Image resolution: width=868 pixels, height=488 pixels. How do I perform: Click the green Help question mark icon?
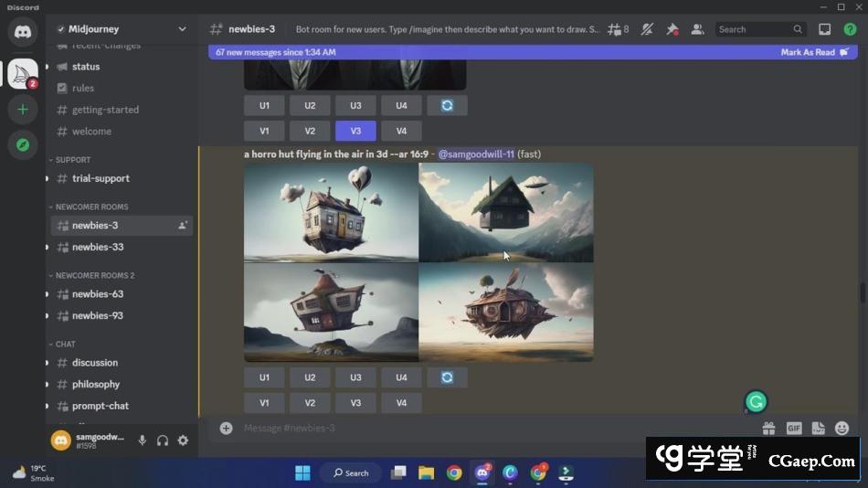click(x=849, y=29)
